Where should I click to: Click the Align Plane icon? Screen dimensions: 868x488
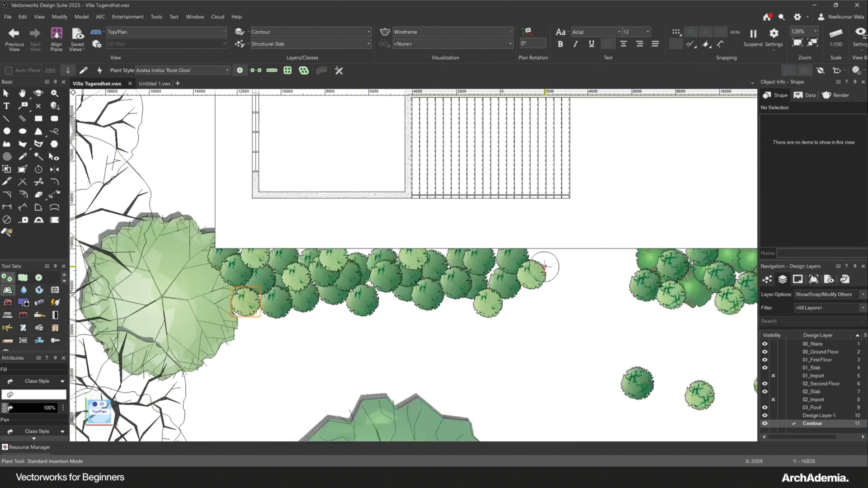point(56,34)
